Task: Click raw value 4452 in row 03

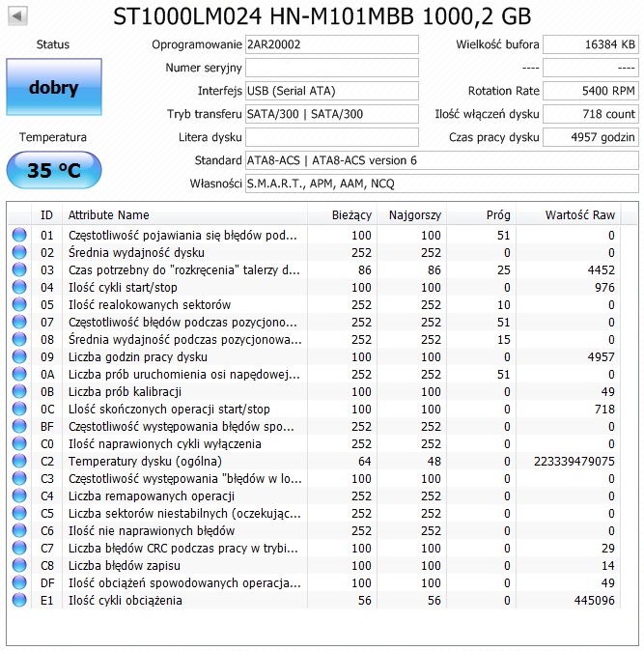Action: [601, 269]
